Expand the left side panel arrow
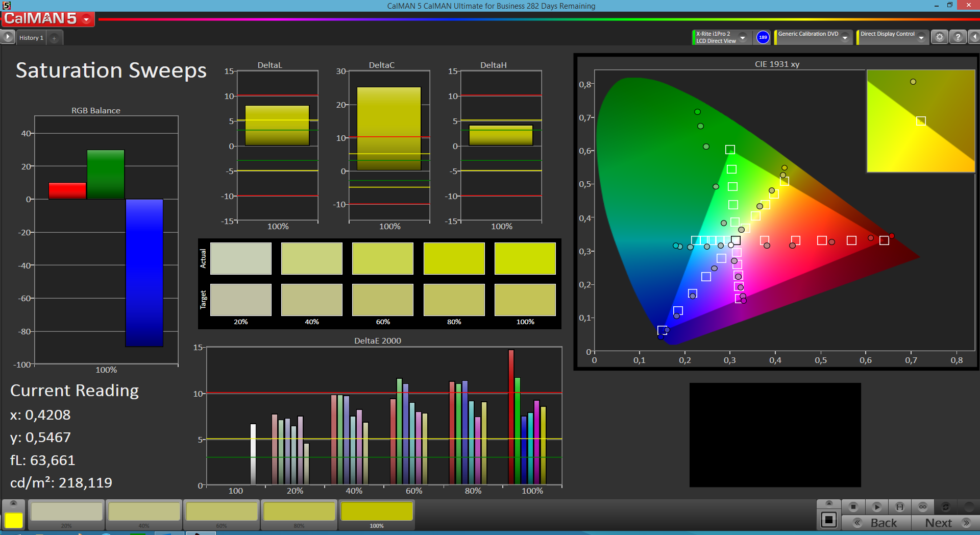Viewport: 980px width, 535px height. pos(8,37)
